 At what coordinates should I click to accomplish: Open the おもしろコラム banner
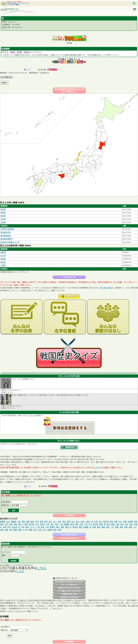[69, 61]
